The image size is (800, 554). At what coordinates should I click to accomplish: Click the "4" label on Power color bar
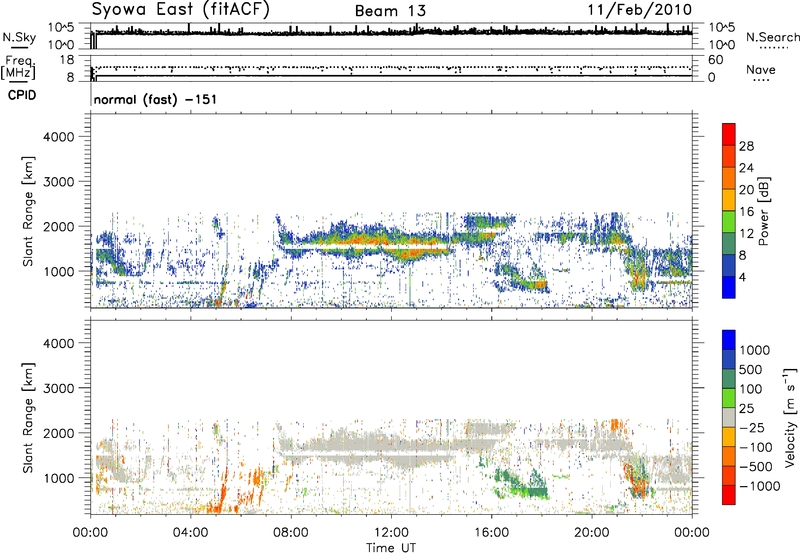pos(742,277)
